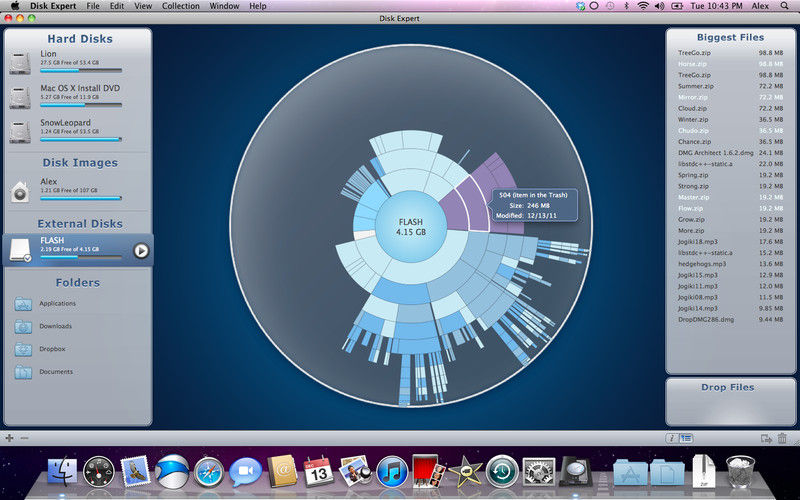Select Cloud.zip in Biggest Files
The height and width of the screenshot is (500, 800).
[x=730, y=108]
